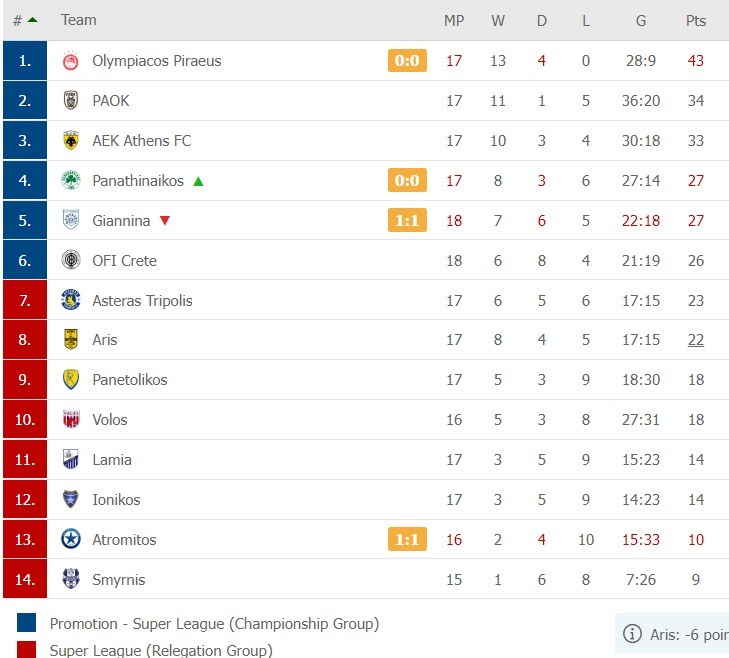Sort standings by MP column header
Viewport: 729px width, 658px height.
pyautogui.click(x=454, y=20)
